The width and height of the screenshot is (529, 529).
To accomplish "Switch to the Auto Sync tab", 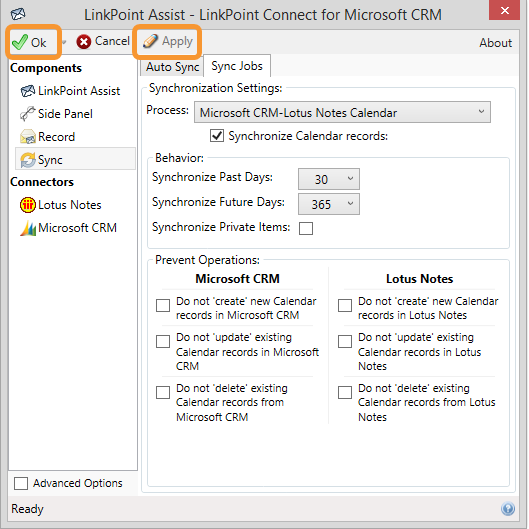I will [172, 67].
